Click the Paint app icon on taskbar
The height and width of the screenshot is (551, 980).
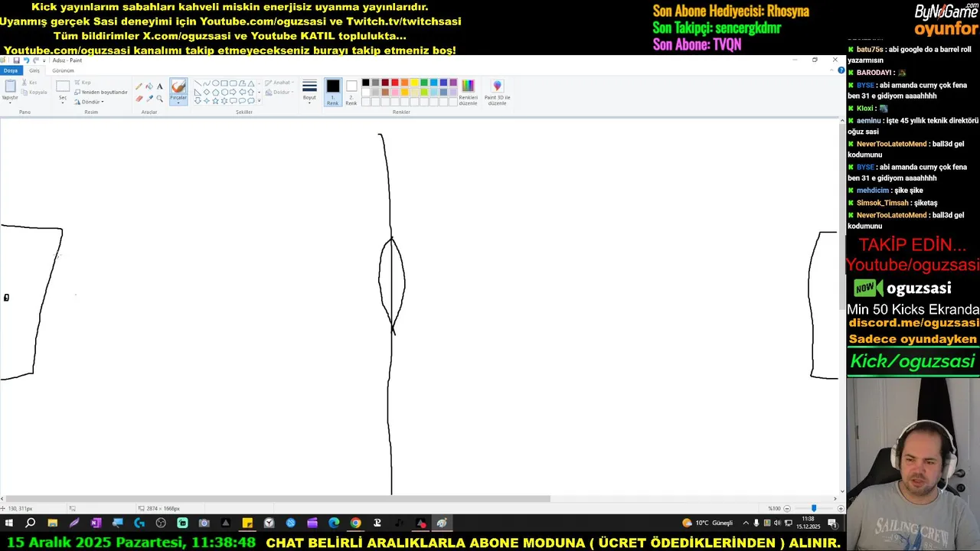point(442,523)
